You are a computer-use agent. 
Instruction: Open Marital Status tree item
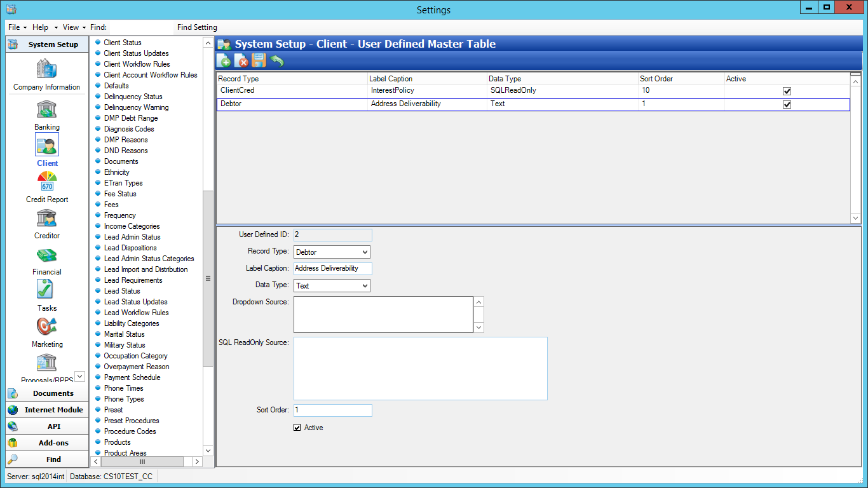124,334
